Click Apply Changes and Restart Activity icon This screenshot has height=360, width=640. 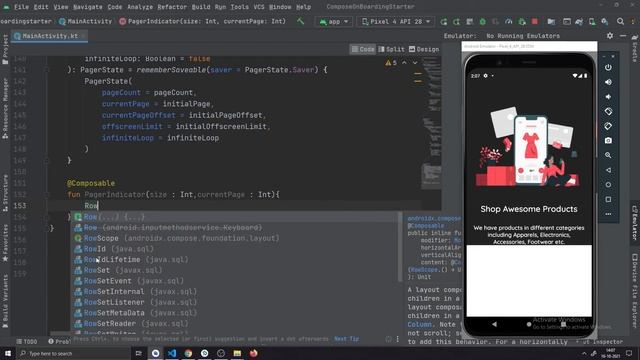(456, 21)
